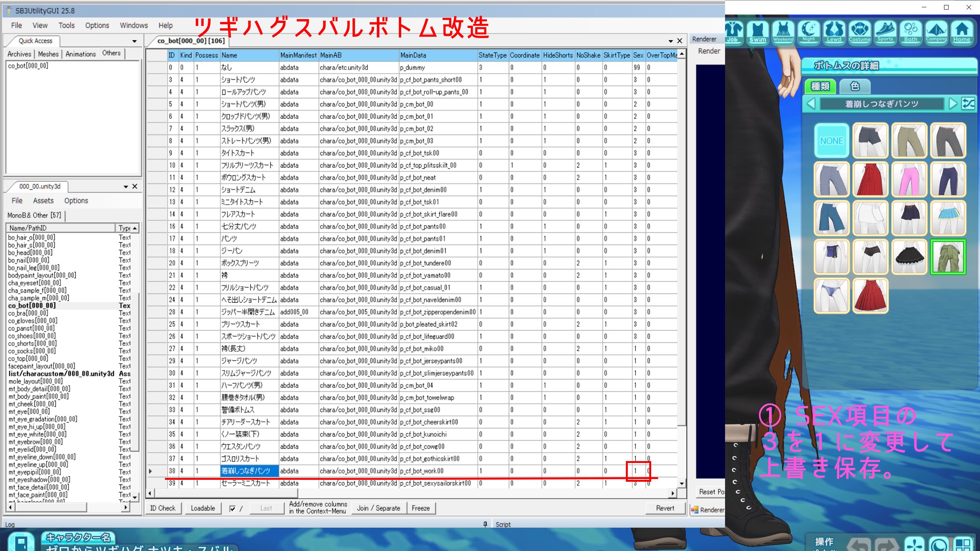The height and width of the screenshot is (551, 980).
Task: Choose the blue bikini bottom thumbnail
Action: coord(831,295)
